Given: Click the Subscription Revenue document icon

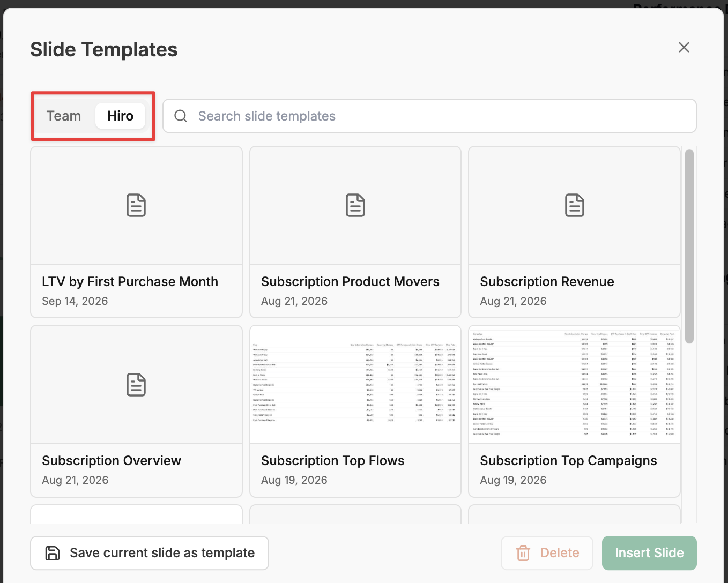Looking at the screenshot, I should pyautogui.click(x=575, y=205).
